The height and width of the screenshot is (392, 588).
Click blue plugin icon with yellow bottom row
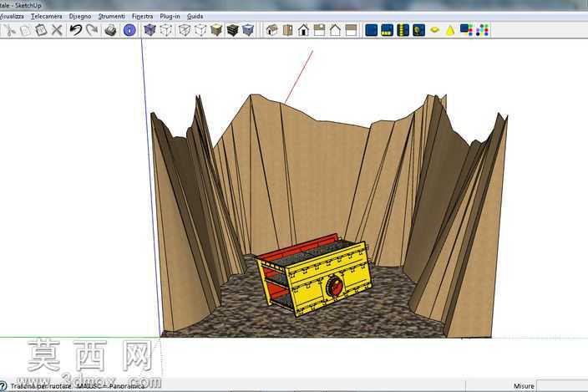[387, 30]
